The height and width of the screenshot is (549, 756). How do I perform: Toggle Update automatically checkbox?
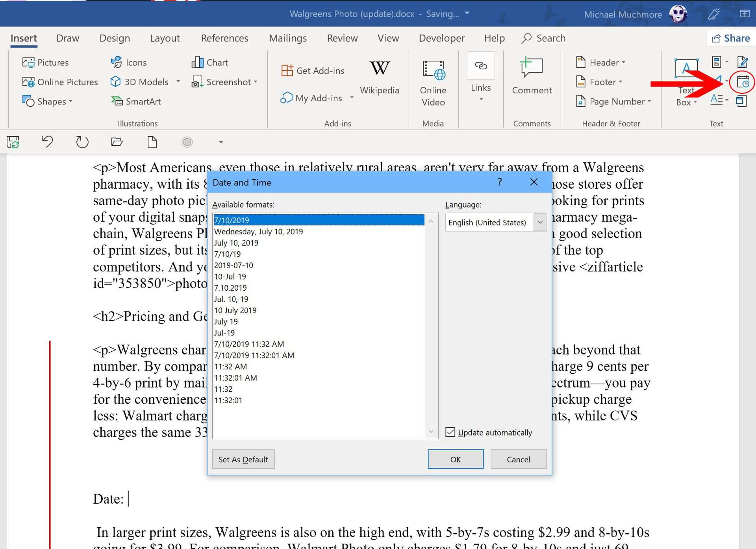click(x=450, y=432)
